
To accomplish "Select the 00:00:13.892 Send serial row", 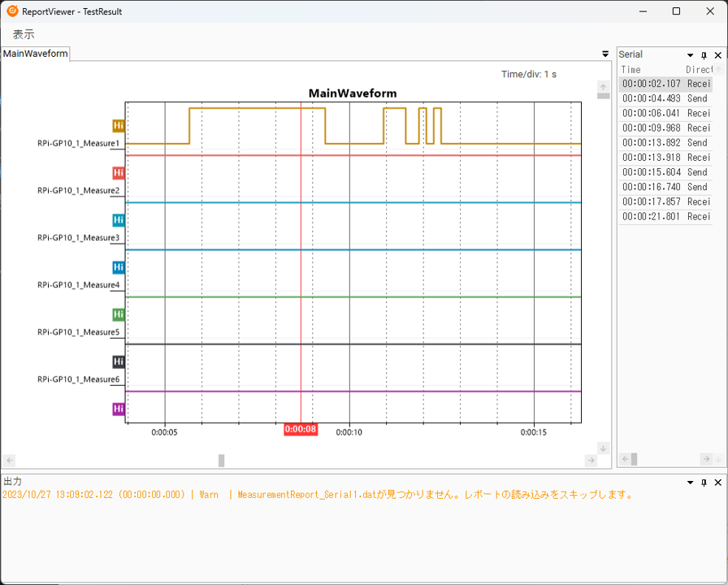I will coord(665,143).
